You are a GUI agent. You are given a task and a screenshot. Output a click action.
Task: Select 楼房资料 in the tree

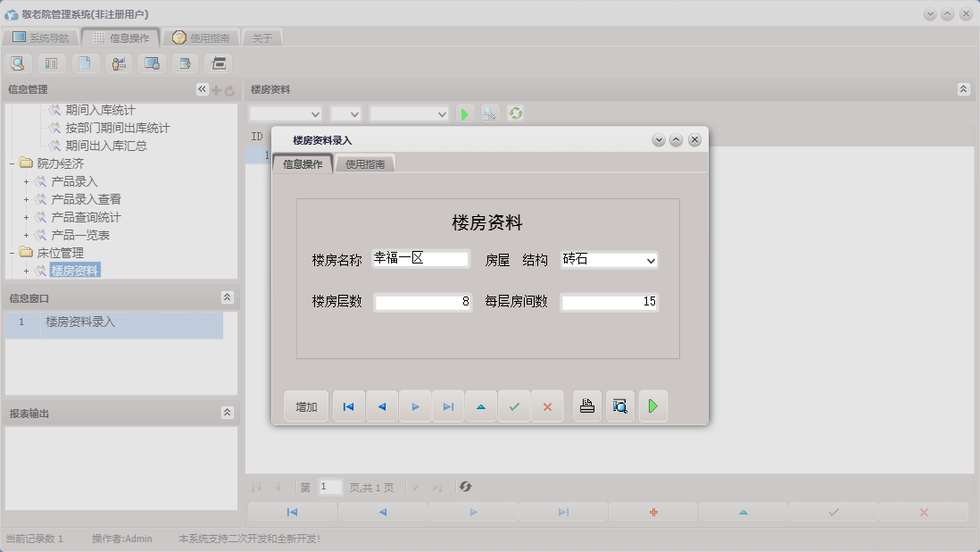coord(74,271)
